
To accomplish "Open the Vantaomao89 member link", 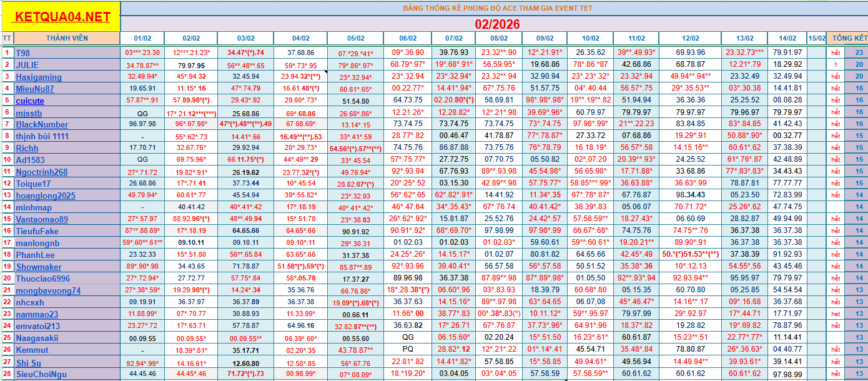I will [42, 219].
